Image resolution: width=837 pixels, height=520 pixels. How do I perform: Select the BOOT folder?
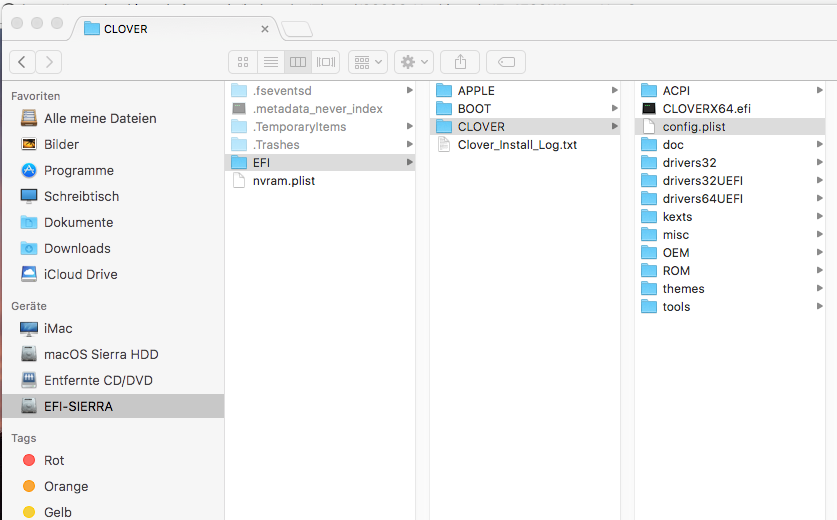(x=525, y=109)
